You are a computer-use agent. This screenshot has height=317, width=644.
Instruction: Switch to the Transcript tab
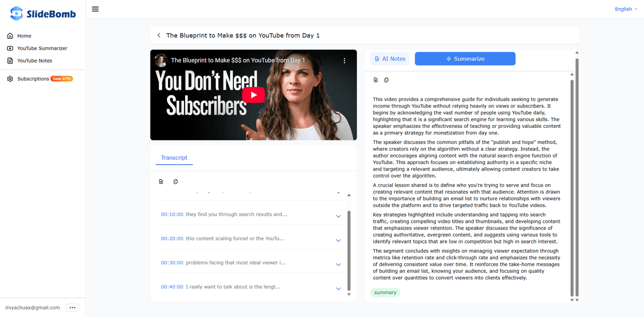tap(174, 157)
